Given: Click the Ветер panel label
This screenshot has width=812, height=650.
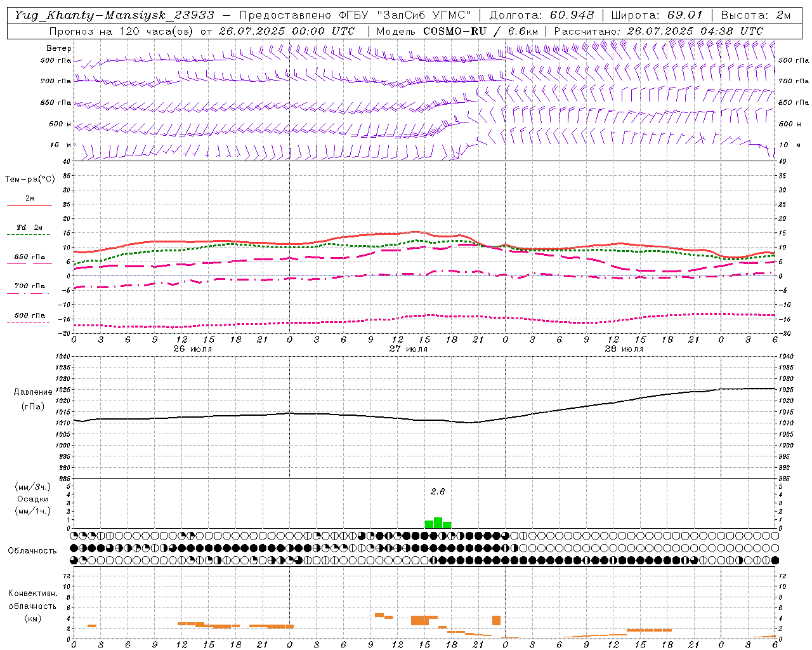Looking at the screenshot, I should click(59, 48).
